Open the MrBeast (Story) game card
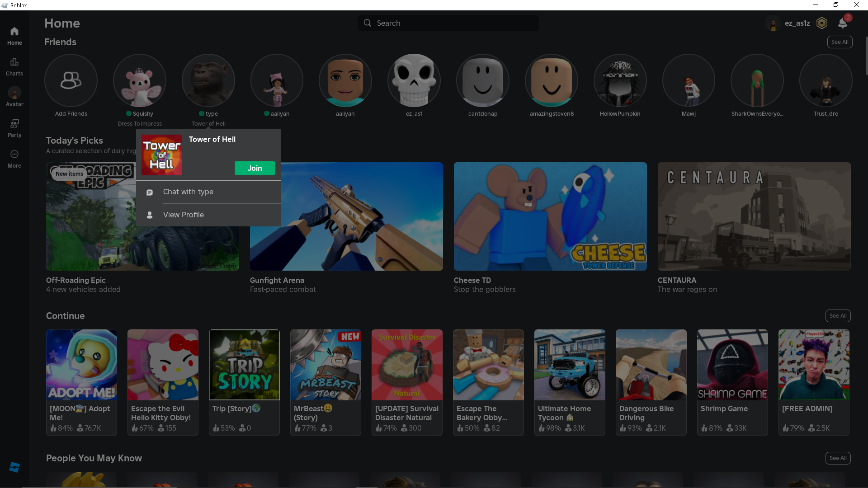This screenshot has width=868, height=488. coord(325,383)
